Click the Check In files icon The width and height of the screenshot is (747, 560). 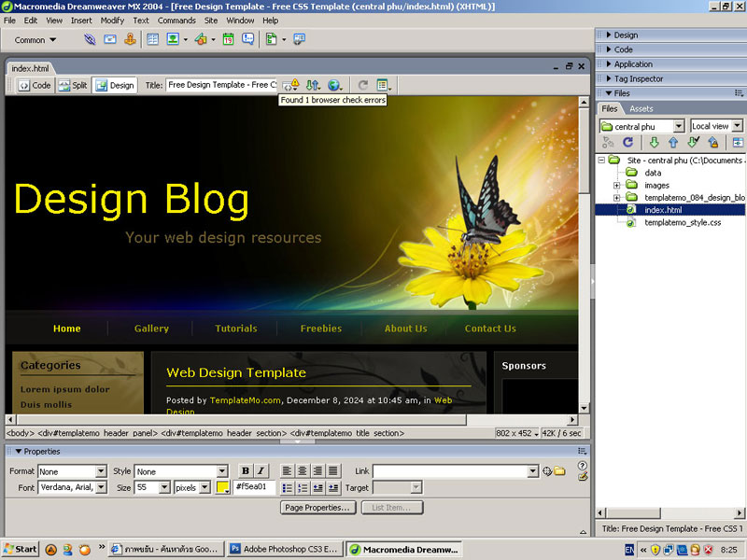[713, 142]
